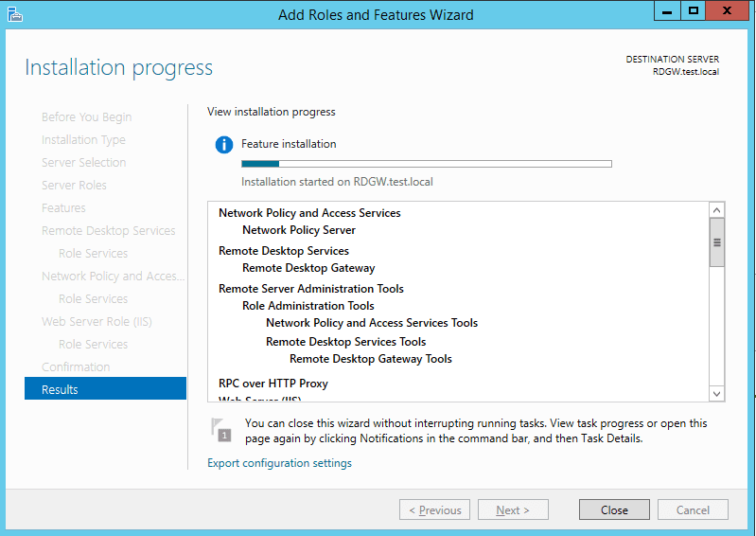Close the wizard with title bar X
The height and width of the screenshot is (536, 756).
pyautogui.click(x=727, y=11)
